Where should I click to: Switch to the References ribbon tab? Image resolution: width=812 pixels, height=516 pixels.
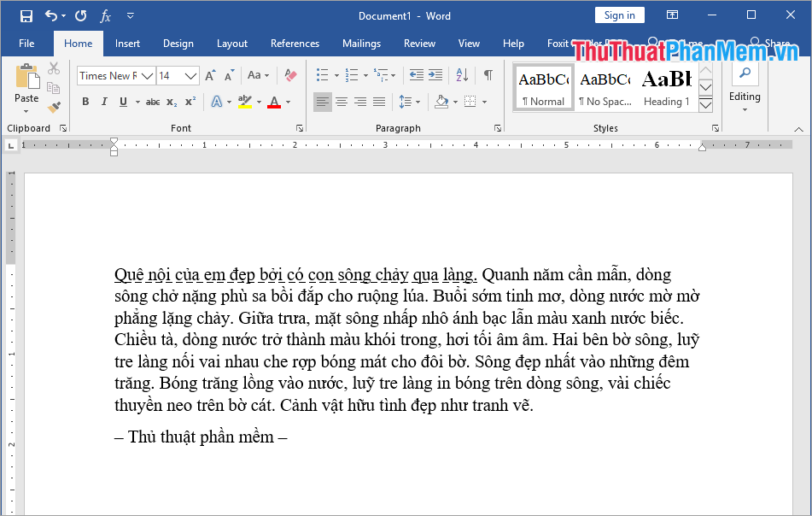[295, 43]
